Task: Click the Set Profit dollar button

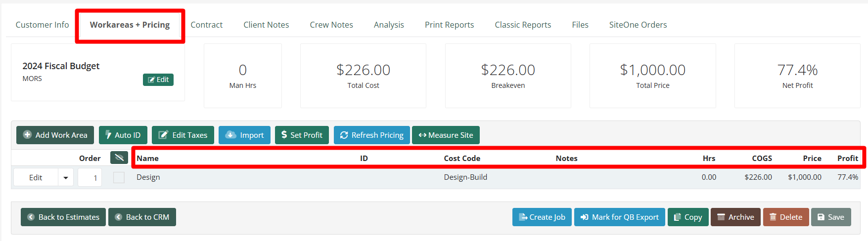Action: pyautogui.click(x=302, y=135)
